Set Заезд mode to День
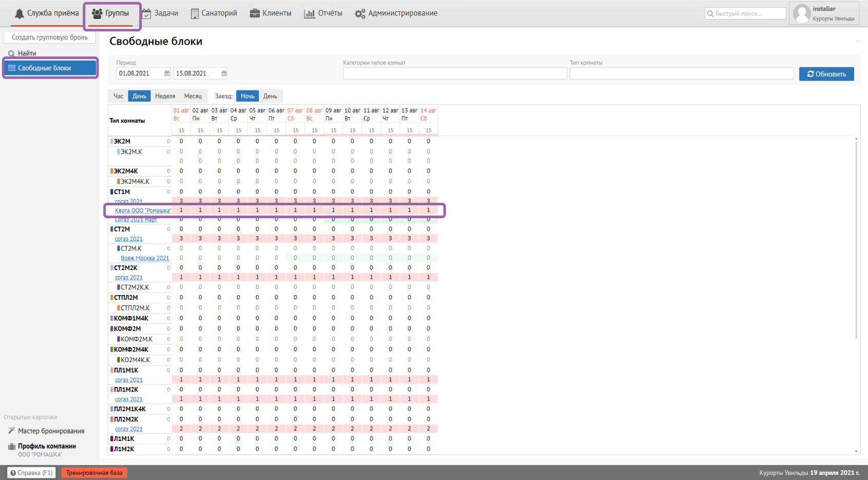This screenshot has width=868, height=480. (x=270, y=96)
